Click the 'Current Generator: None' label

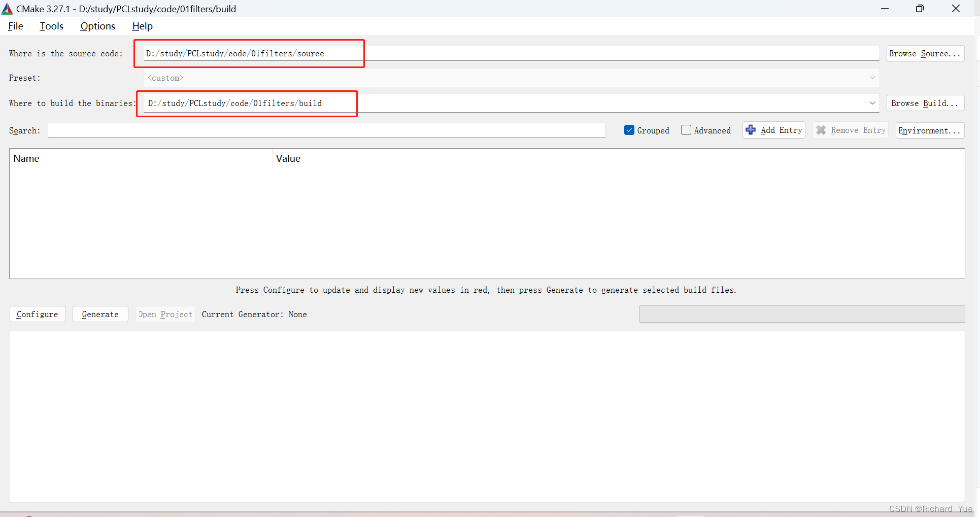tap(254, 314)
